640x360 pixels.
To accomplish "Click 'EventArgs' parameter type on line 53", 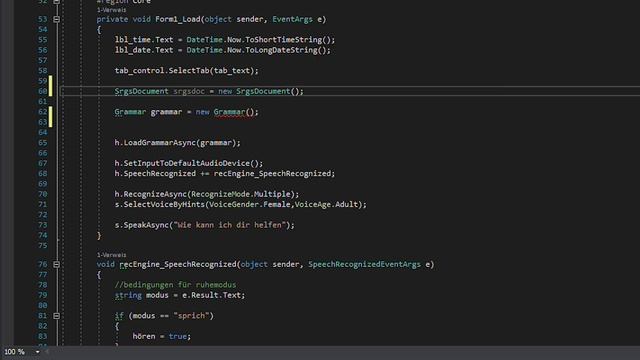I will (292, 19).
